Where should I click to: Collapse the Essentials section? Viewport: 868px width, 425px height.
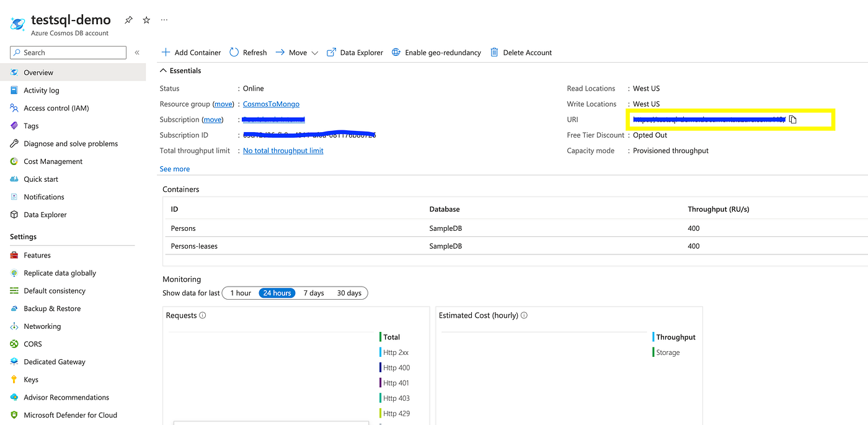[164, 70]
